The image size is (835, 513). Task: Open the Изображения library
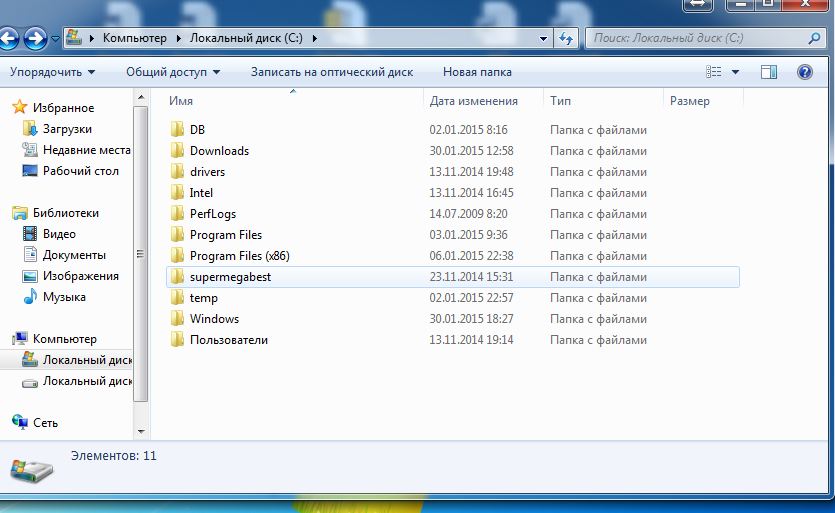80,276
